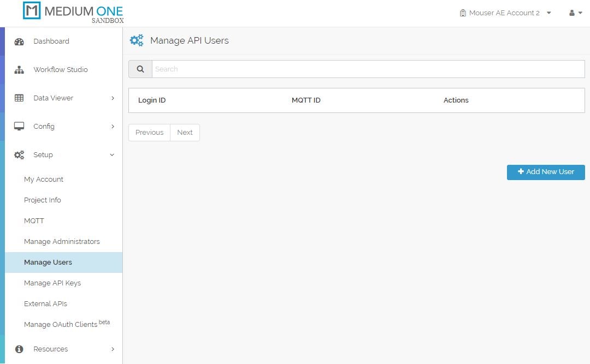Click the search magnifier icon
590x364 pixels.
point(140,69)
